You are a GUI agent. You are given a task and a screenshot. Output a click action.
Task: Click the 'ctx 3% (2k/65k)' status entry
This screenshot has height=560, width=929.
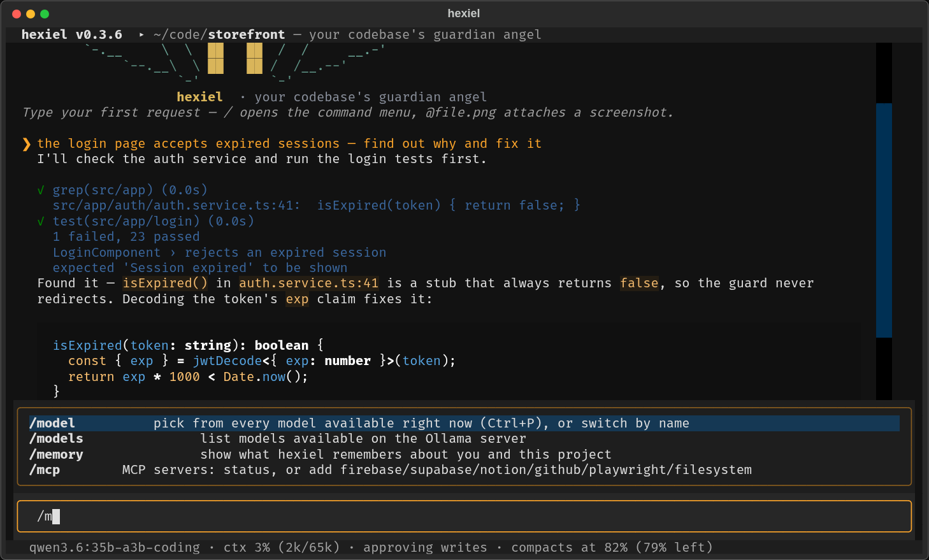282,547
